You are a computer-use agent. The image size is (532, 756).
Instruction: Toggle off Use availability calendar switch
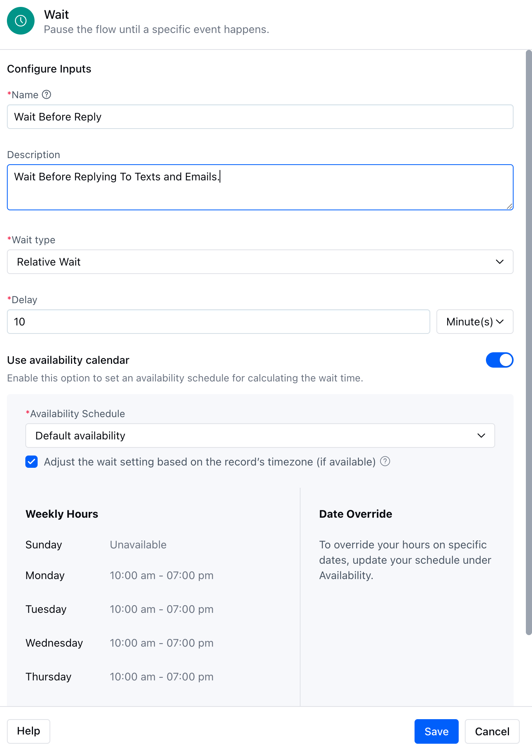coord(499,360)
